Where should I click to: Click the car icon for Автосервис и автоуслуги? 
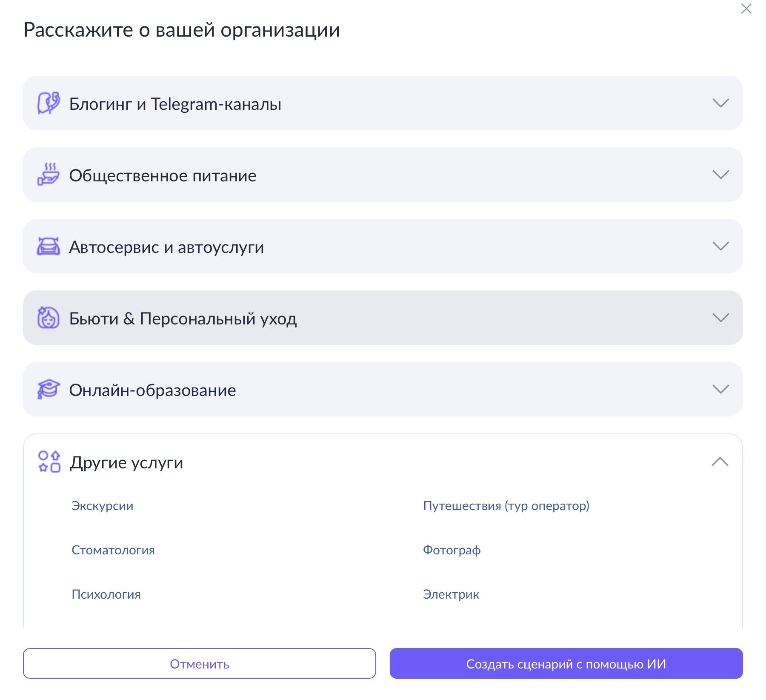(x=48, y=246)
